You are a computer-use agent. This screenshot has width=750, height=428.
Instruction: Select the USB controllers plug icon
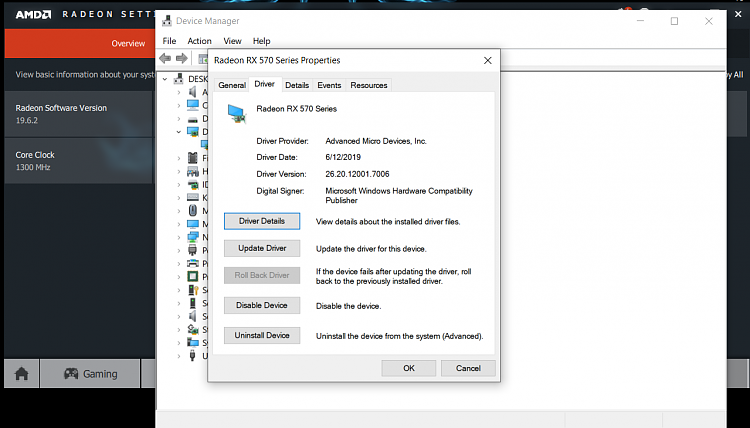pyautogui.click(x=193, y=356)
